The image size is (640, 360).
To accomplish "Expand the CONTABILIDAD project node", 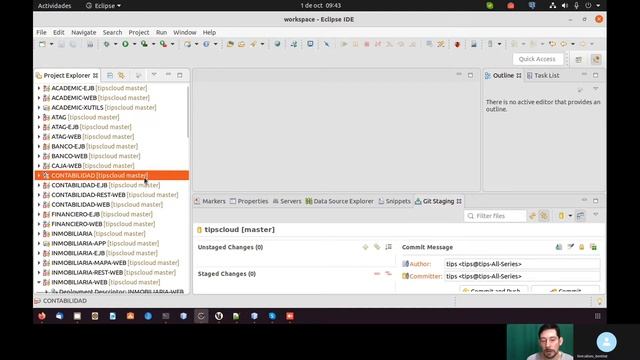I will 39,176.
